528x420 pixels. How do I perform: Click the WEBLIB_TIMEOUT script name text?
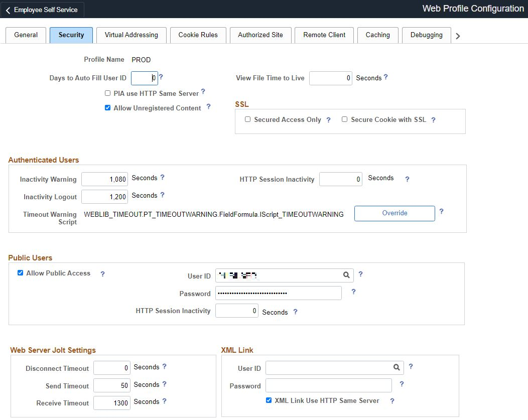click(x=214, y=214)
